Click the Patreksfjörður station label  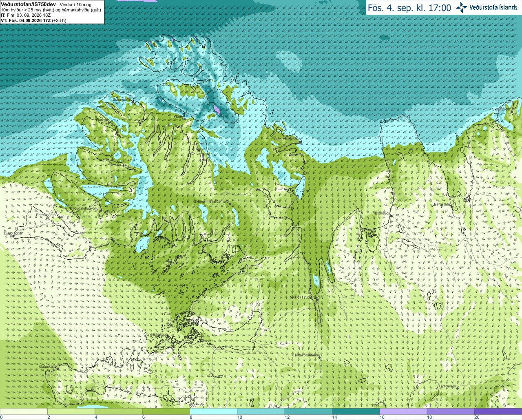click(47, 214)
